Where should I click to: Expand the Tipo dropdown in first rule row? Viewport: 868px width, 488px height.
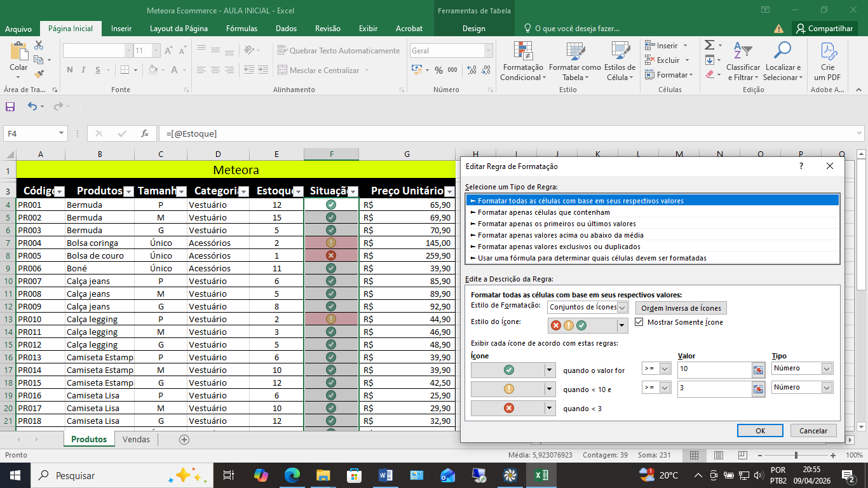point(826,369)
